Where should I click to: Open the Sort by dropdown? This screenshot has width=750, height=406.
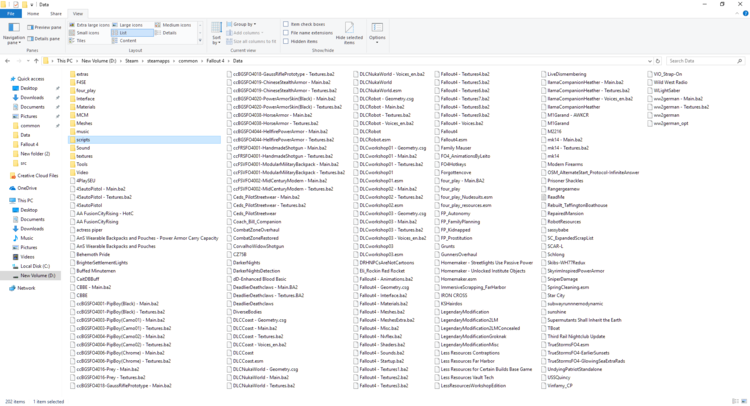tap(217, 33)
